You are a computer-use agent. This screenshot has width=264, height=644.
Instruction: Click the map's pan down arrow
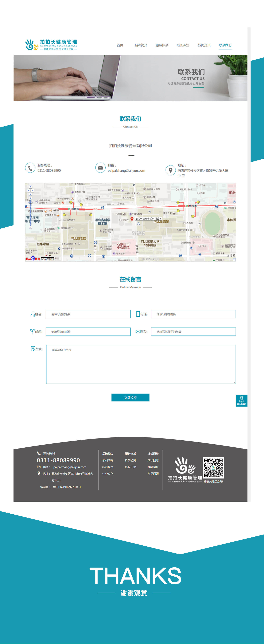30,194
